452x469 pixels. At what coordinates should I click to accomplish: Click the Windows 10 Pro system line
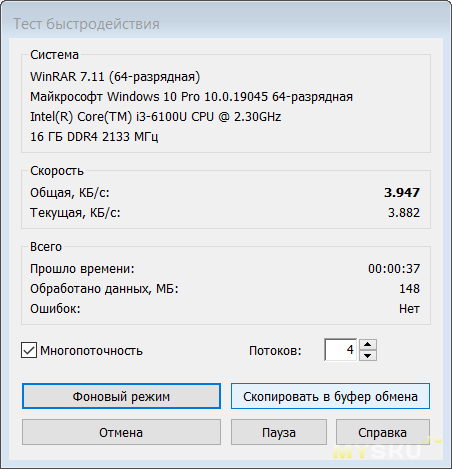[x=191, y=97]
